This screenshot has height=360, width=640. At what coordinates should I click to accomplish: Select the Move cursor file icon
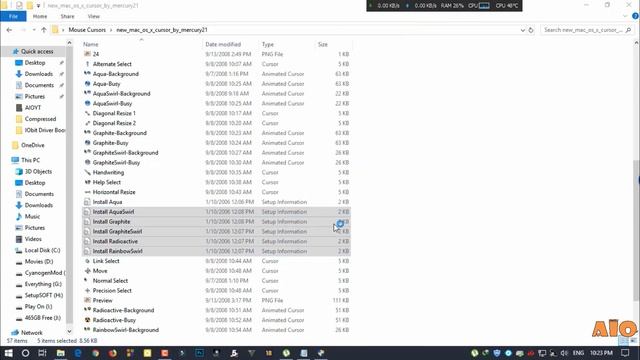click(x=87, y=271)
